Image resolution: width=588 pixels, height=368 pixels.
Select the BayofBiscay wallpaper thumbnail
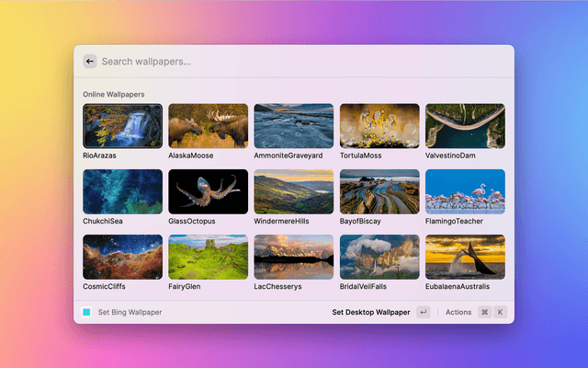pyautogui.click(x=379, y=191)
